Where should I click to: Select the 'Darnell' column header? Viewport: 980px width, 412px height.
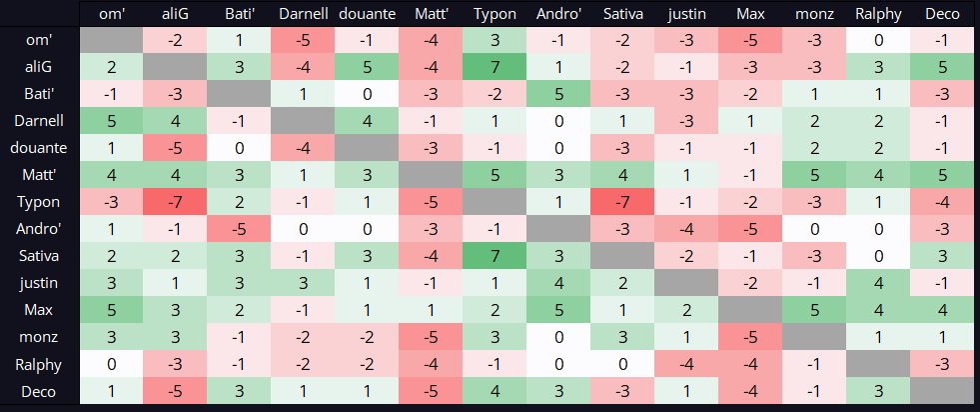[x=303, y=15]
